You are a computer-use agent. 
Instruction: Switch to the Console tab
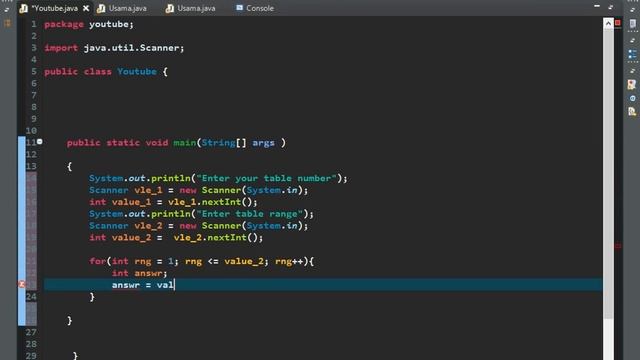255,8
